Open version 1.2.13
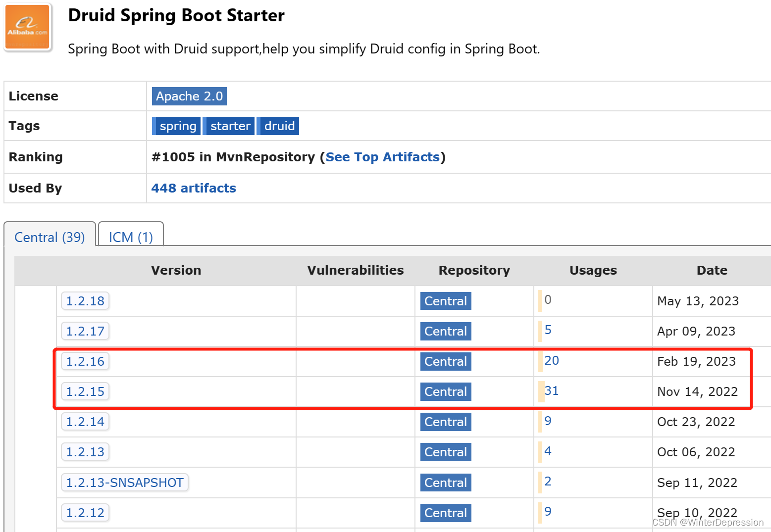 coord(85,452)
